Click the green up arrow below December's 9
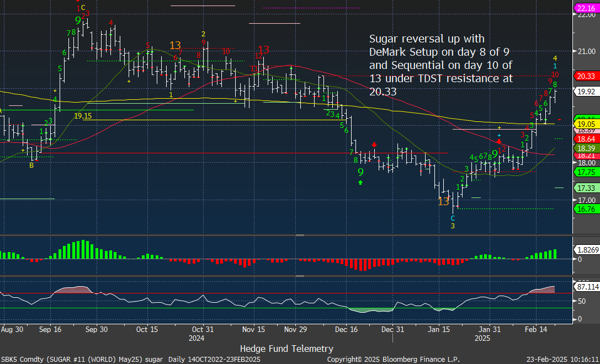This screenshot has height=364, width=600. pos(360,182)
